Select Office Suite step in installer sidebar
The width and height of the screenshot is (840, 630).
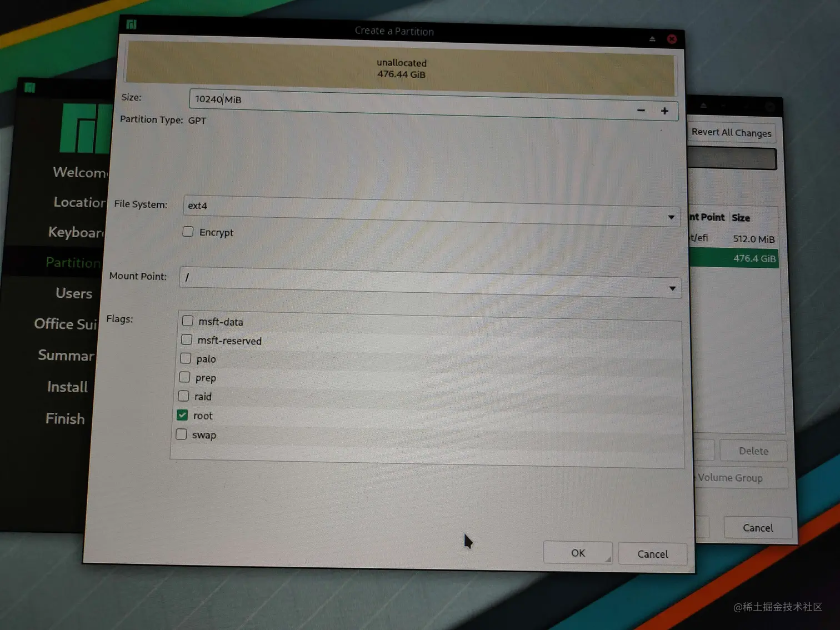(66, 324)
